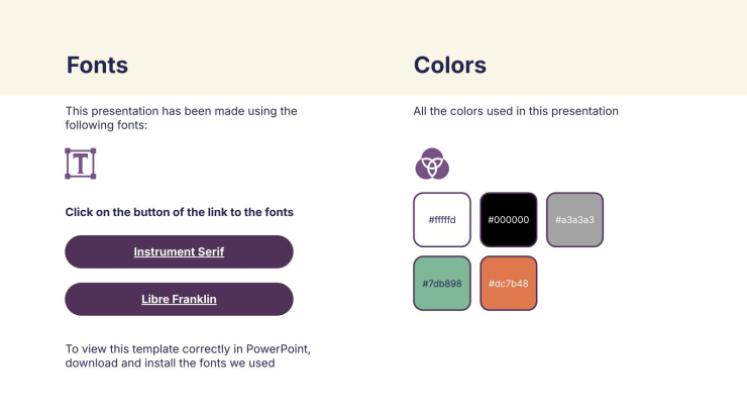Click the overlapping circles color icon
Screen dimensions: 747x420
432,163
